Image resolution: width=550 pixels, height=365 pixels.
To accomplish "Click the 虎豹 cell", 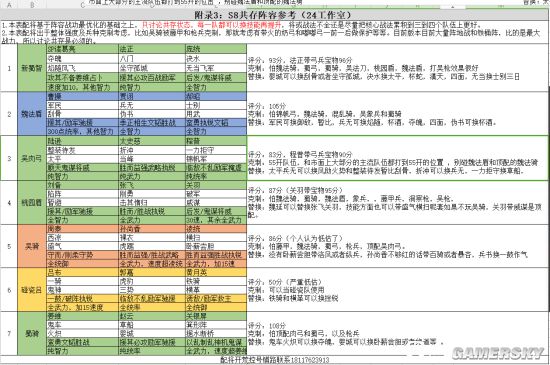I will click(152, 281).
